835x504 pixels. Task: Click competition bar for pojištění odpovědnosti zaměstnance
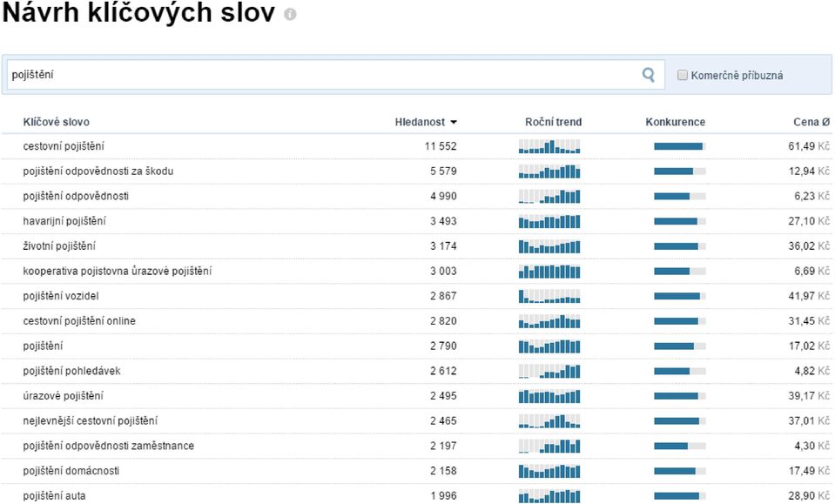[680, 447]
